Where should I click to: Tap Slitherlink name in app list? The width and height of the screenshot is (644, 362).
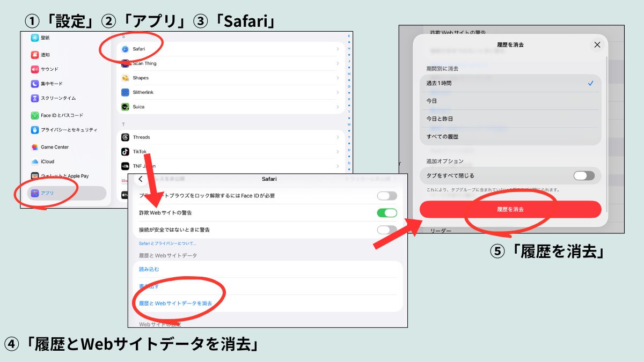point(143,92)
